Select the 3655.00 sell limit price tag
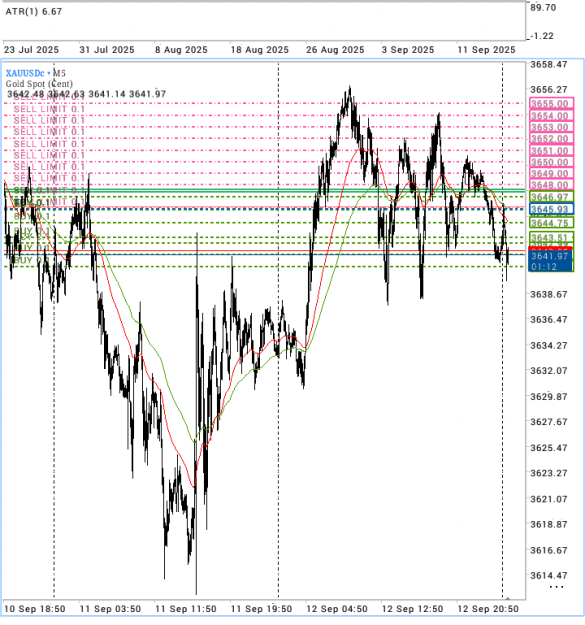 (x=551, y=104)
